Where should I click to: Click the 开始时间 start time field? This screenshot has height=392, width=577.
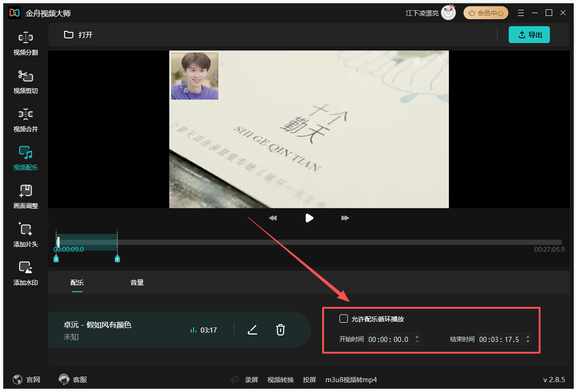[393, 340]
